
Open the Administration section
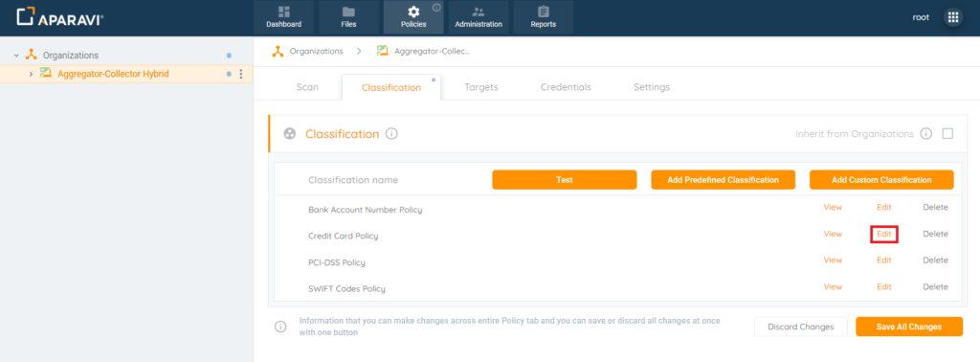click(x=479, y=17)
